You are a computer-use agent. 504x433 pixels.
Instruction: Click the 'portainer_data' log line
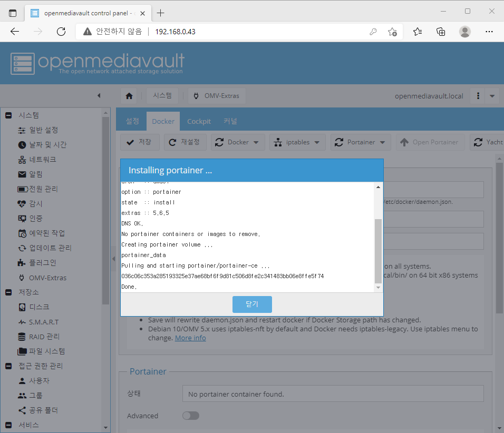[144, 255]
